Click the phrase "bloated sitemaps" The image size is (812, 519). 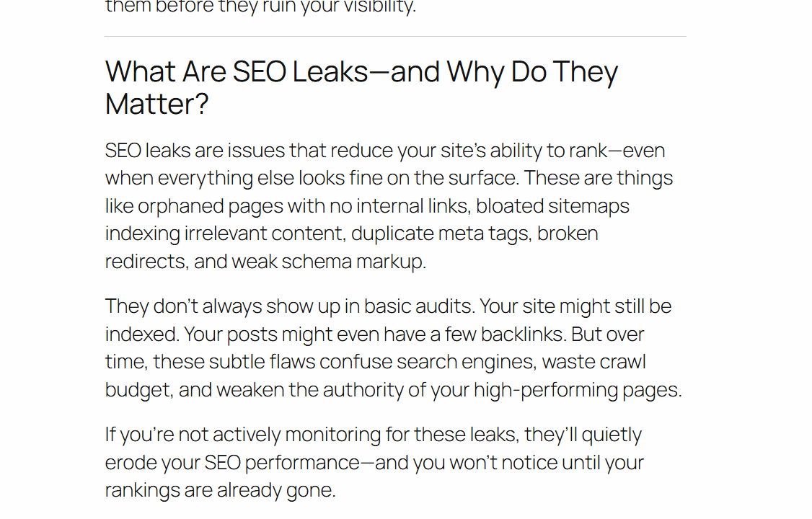552,206
